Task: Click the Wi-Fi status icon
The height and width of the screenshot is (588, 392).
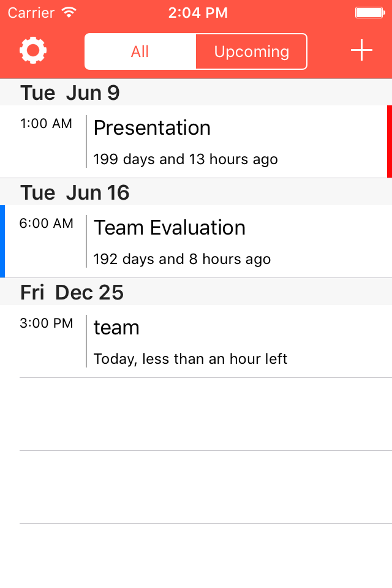Action: (x=69, y=12)
